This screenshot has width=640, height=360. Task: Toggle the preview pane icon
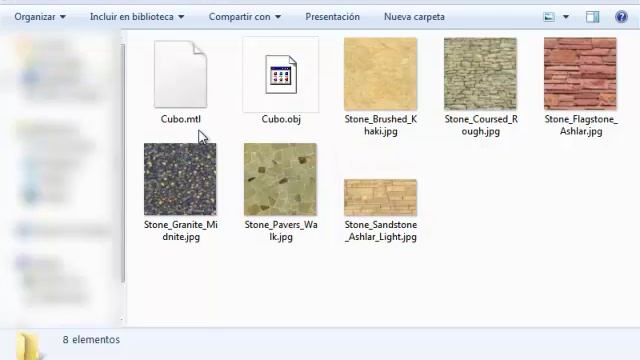click(592, 17)
